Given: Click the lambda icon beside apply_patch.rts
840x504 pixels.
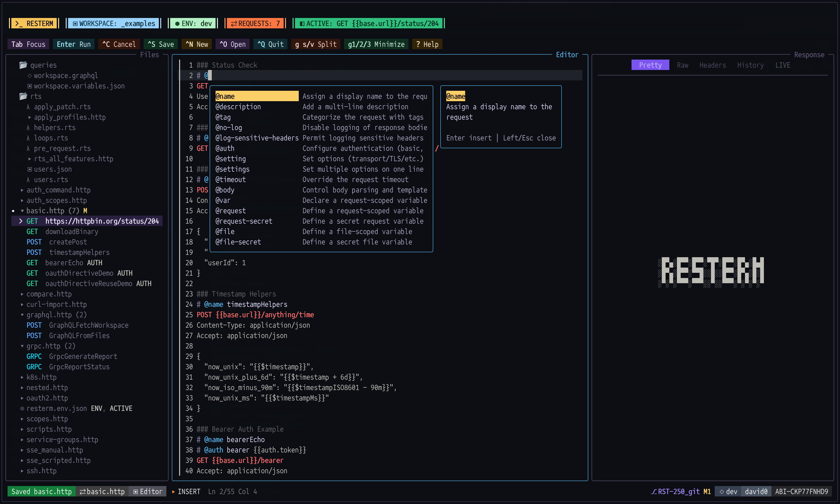Looking at the screenshot, I should click(28, 107).
